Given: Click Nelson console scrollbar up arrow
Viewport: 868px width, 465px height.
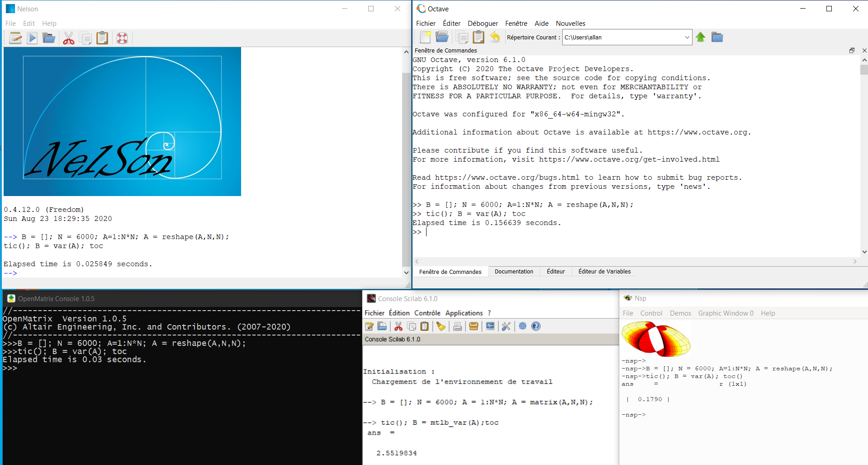Looking at the screenshot, I should (406, 52).
